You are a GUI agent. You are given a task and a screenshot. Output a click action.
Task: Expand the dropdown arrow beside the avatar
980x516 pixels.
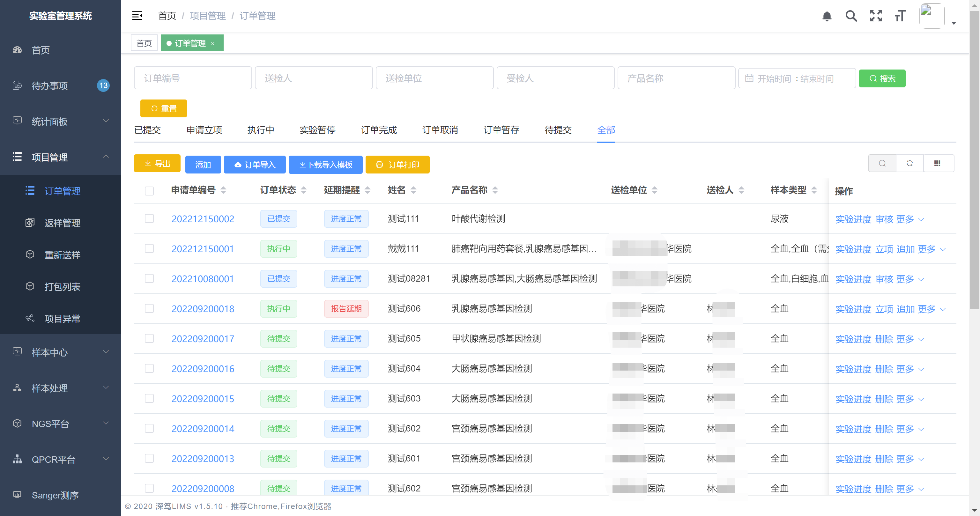tap(954, 23)
